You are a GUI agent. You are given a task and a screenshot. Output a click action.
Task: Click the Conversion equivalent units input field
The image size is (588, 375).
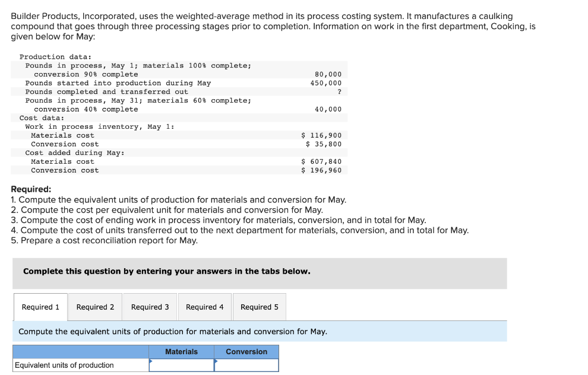(x=248, y=365)
